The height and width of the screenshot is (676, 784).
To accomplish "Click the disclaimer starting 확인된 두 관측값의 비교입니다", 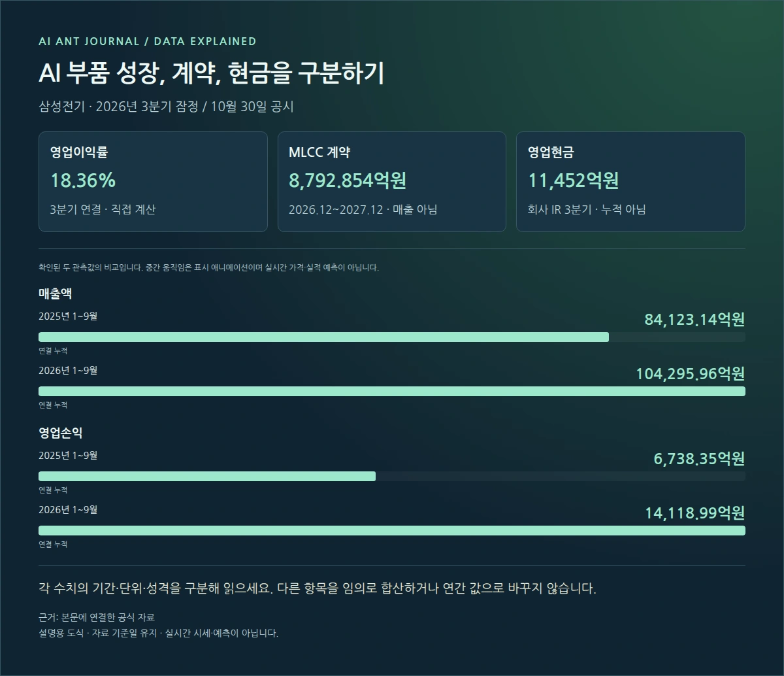I will pyautogui.click(x=208, y=267).
